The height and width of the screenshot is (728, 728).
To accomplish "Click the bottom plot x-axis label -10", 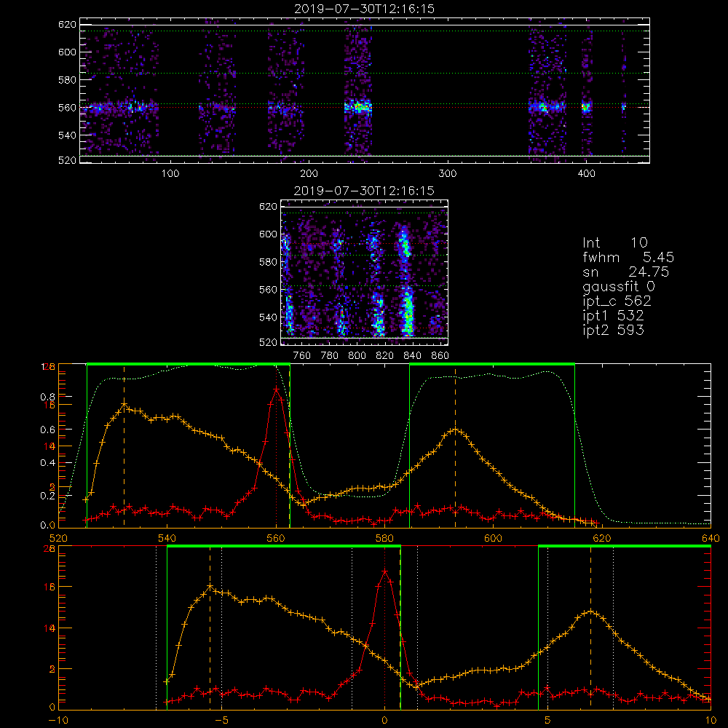I will 58,721.
